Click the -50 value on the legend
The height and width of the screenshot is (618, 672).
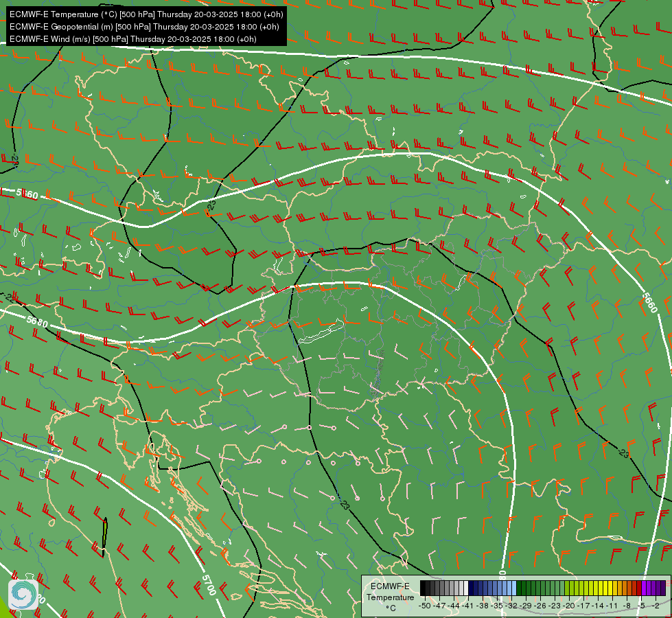tap(425, 606)
